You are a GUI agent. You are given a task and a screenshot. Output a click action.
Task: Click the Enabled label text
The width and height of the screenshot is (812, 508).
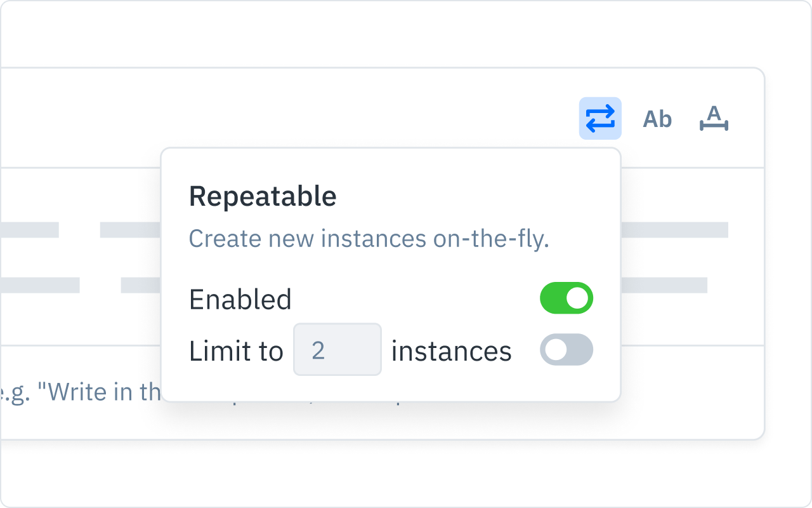pyautogui.click(x=240, y=299)
